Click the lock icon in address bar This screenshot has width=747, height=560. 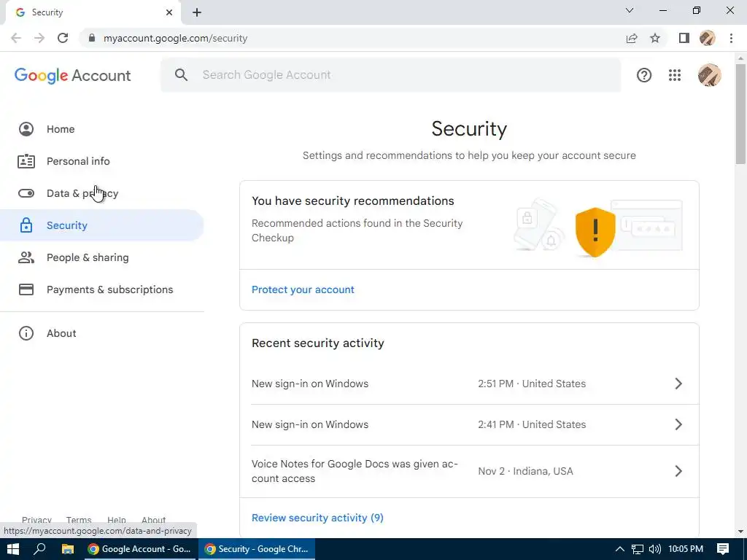(x=92, y=38)
